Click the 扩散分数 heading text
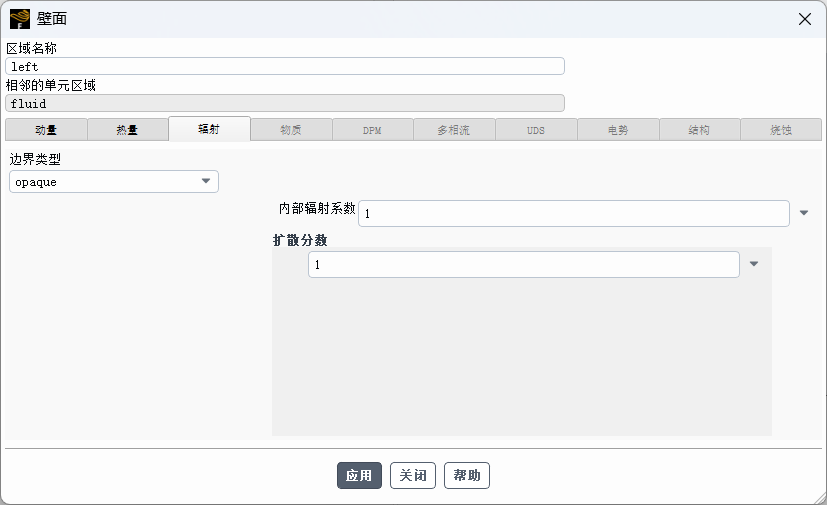The image size is (827, 505). pyautogui.click(x=300, y=240)
